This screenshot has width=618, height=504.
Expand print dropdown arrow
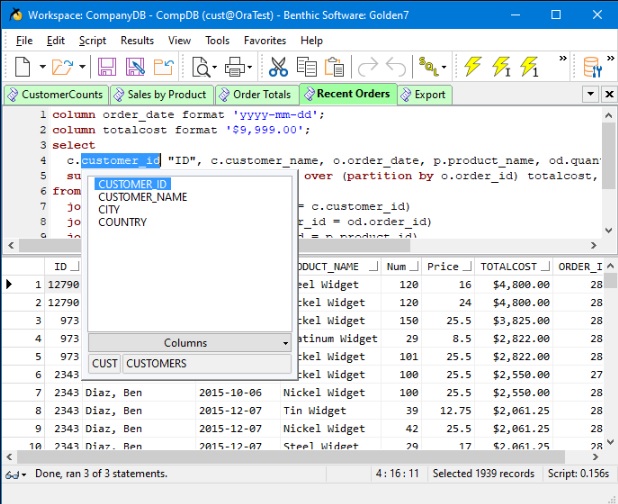(x=249, y=67)
